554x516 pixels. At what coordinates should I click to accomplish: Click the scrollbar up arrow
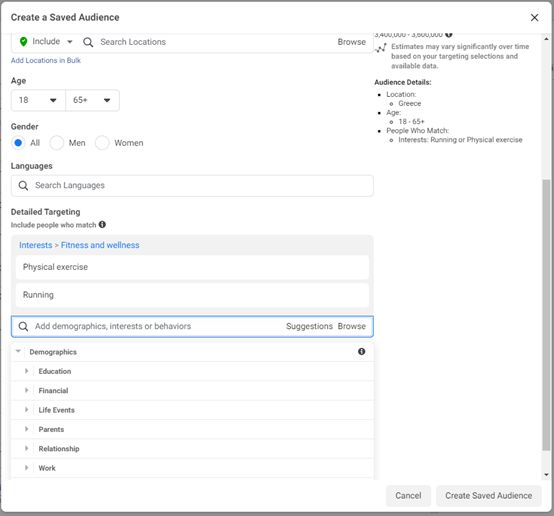[546, 39]
